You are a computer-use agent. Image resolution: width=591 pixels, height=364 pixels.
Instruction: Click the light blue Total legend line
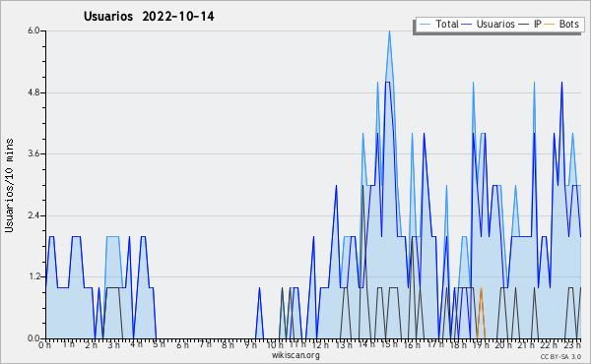pos(425,25)
